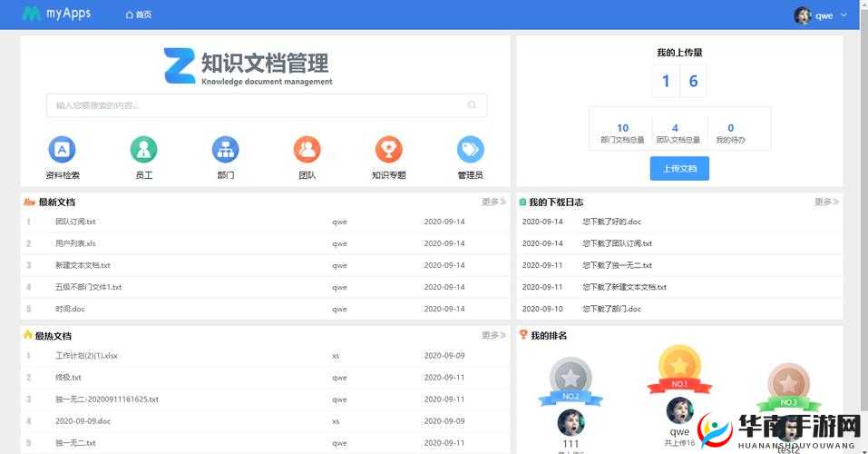Click the 最热文档 section title
This screenshot has width=868, height=454.
coord(54,336)
